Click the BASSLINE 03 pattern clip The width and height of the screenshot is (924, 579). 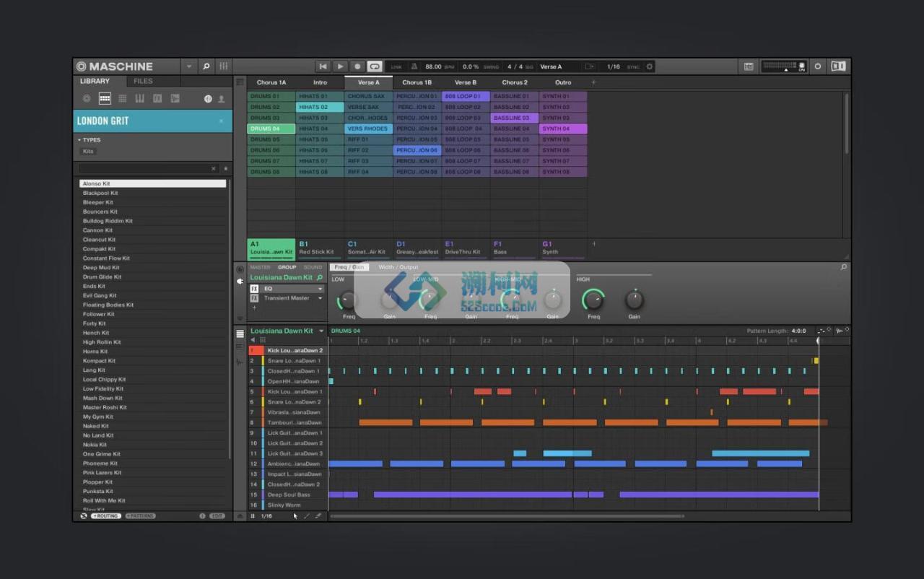pyautogui.click(x=515, y=118)
